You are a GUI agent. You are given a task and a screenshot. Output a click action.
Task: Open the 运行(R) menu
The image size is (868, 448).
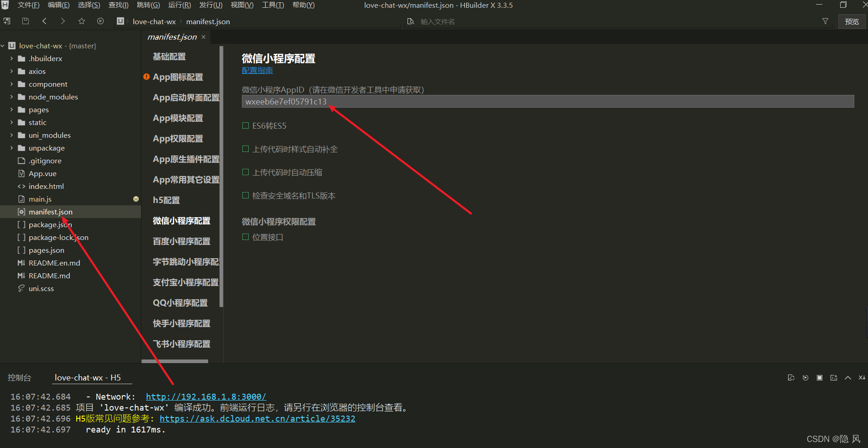point(179,5)
